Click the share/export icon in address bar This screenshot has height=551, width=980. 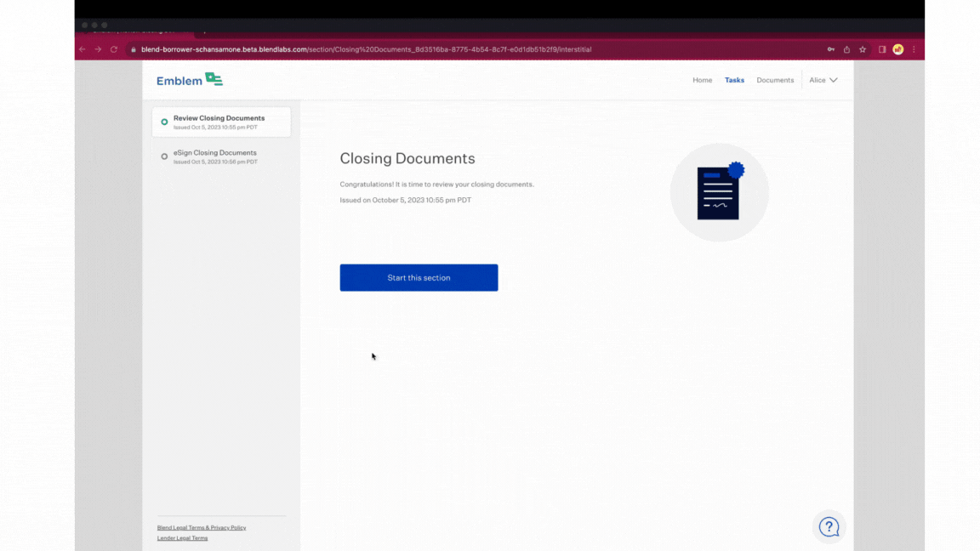point(846,49)
